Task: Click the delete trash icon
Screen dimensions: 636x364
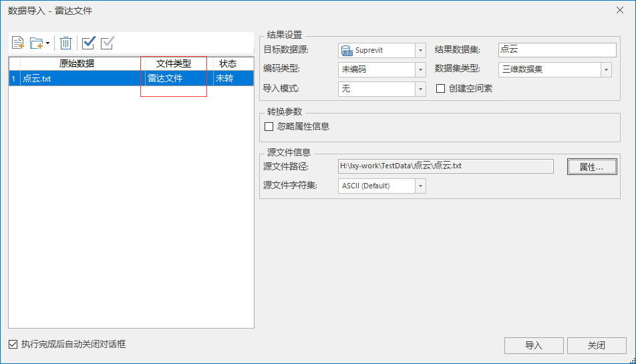Action: pos(65,43)
